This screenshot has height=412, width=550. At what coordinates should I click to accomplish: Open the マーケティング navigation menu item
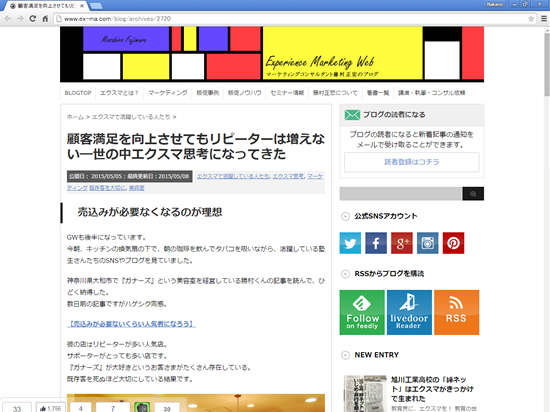click(x=168, y=93)
